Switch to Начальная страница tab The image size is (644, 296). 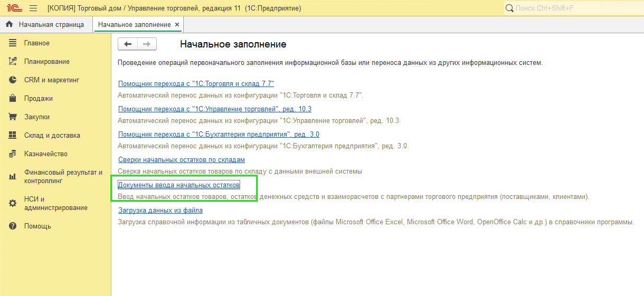pyautogui.click(x=51, y=25)
